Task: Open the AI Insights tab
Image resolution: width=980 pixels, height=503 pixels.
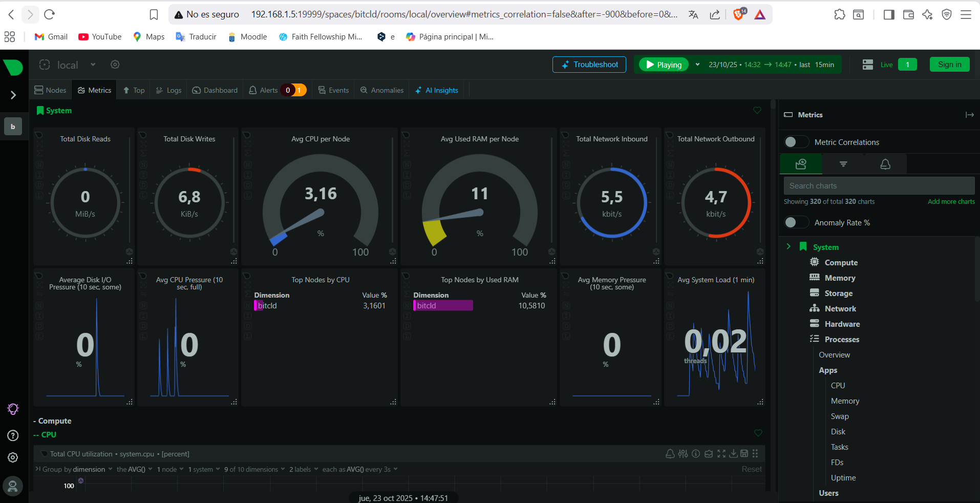Action: click(x=436, y=90)
